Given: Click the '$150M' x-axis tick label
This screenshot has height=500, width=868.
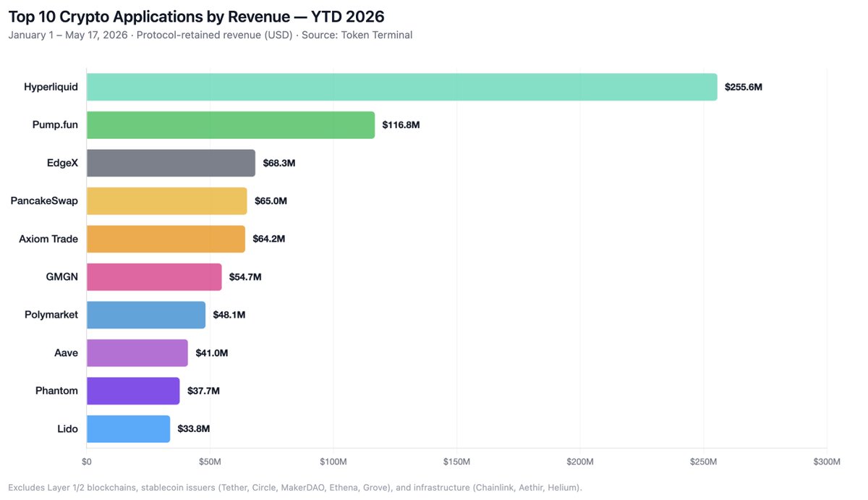Looking at the screenshot, I should tap(456, 461).
